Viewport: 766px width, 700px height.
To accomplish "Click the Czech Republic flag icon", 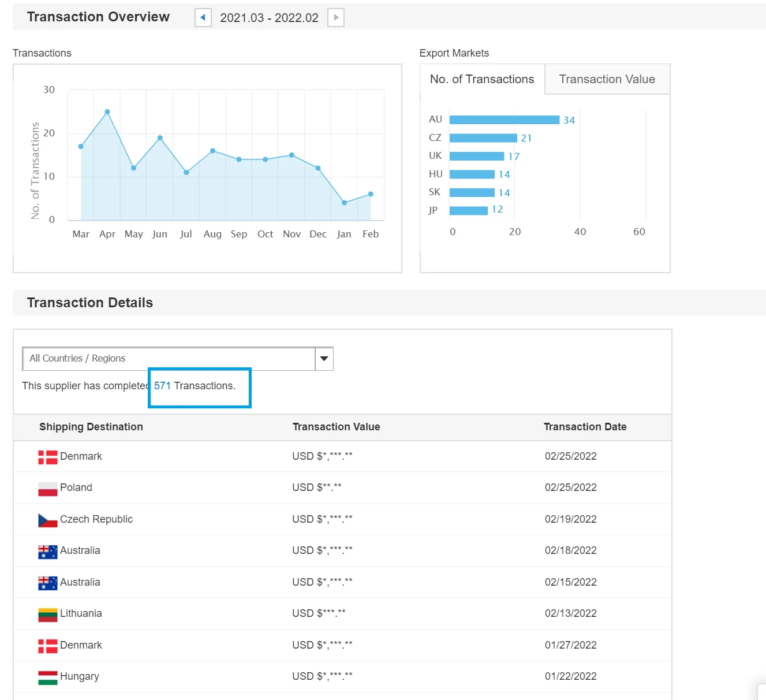I will (x=47, y=520).
